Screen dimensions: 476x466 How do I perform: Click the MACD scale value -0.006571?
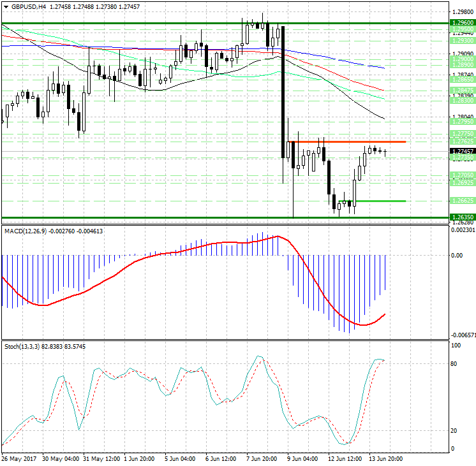pos(463,335)
